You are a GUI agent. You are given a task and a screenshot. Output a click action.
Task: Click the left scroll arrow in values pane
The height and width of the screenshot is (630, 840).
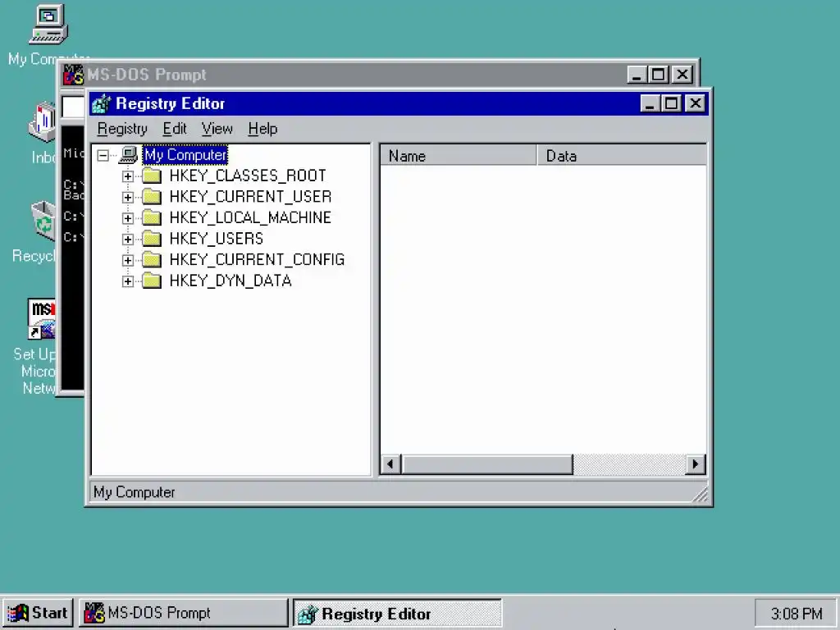point(390,464)
